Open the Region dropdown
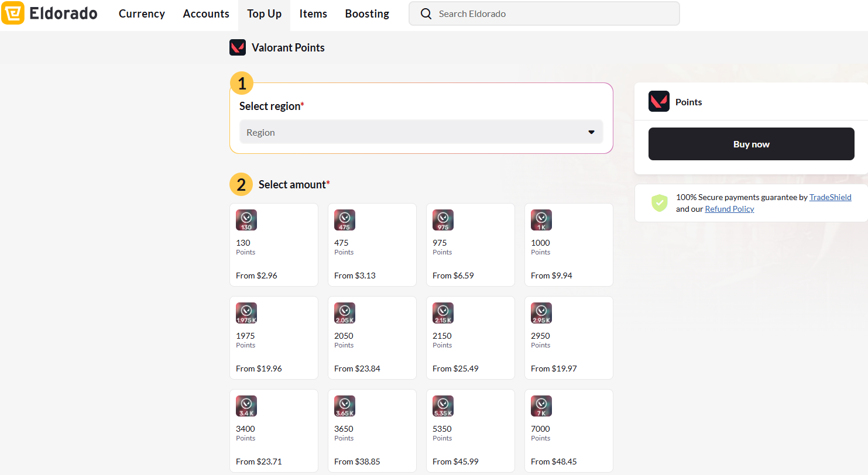 [421, 132]
